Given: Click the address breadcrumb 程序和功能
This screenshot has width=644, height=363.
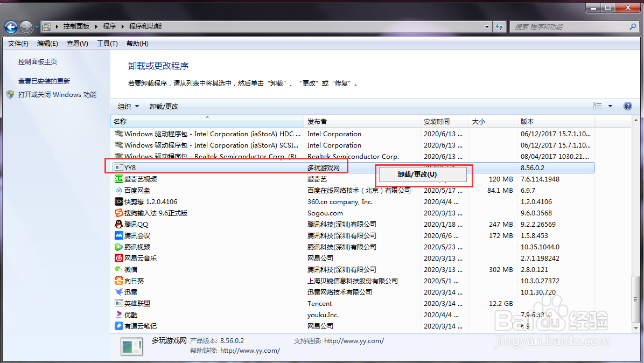Looking at the screenshot, I should pyautogui.click(x=145, y=26).
